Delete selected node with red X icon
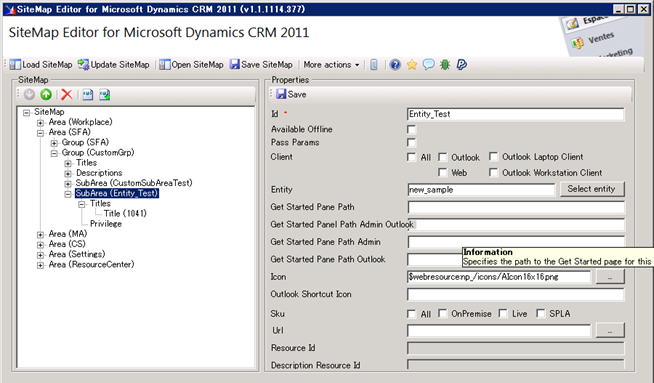This screenshot has height=383, width=654. point(67,95)
